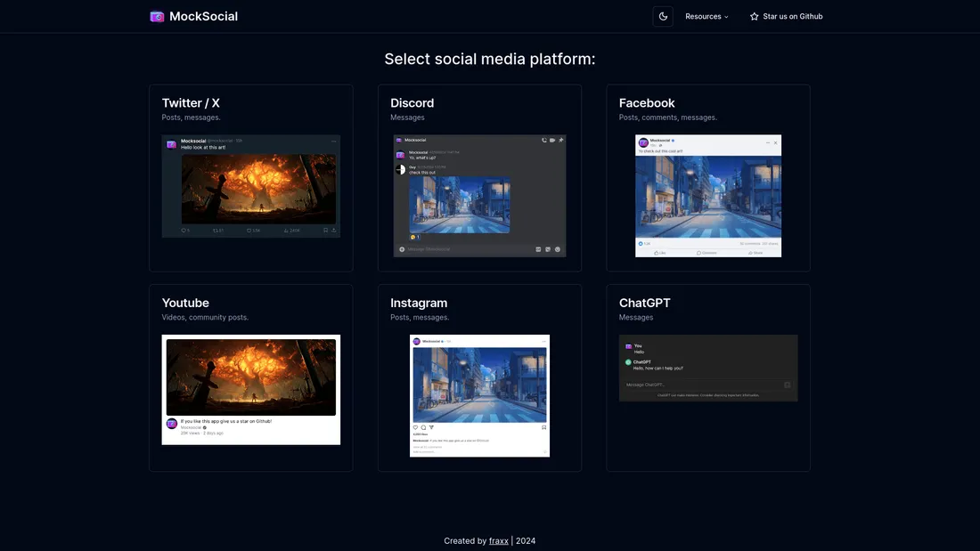Image resolution: width=980 pixels, height=551 pixels.
Task: Click 'Posts, messages.' under Instagram
Action: 420,318
